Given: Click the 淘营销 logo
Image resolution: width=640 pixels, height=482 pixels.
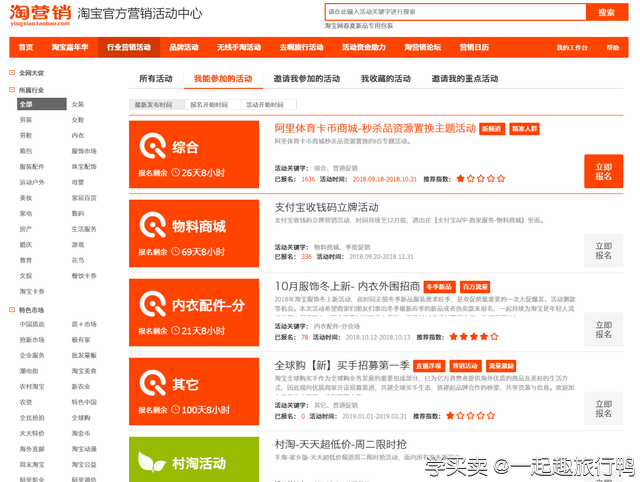Looking at the screenshot, I should (40, 15).
